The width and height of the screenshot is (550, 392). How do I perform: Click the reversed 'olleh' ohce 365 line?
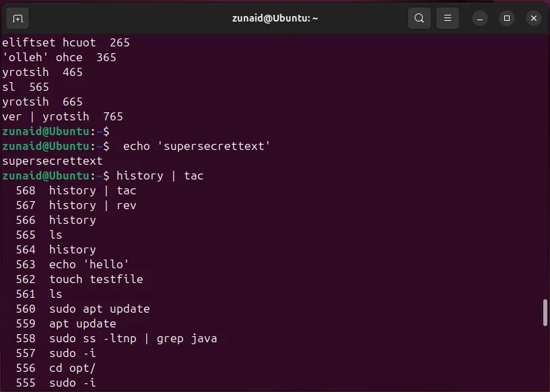pyautogui.click(x=59, y=57)
